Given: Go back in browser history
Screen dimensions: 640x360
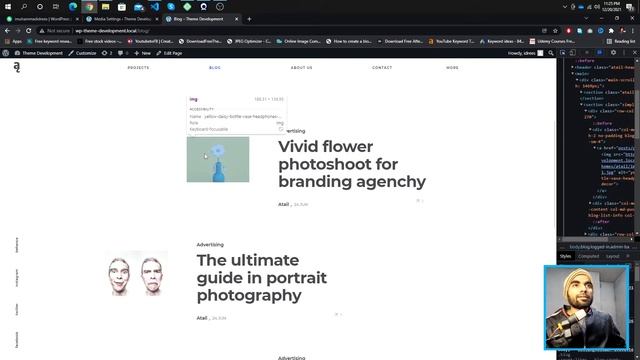Looking at the screenshot, I should 7,31.
